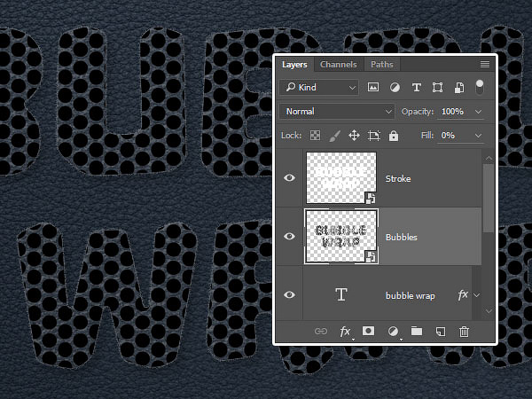Add a layer mask
The image size is (532, 399).
(369, 331)
